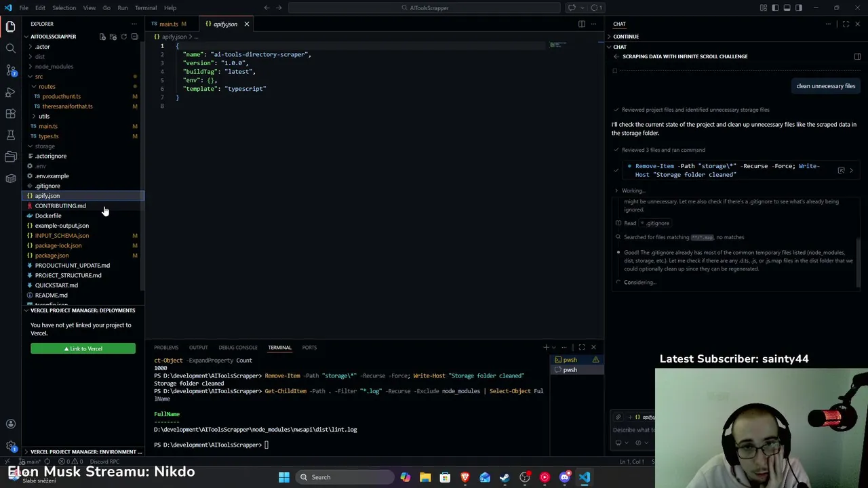Maximize the terminal panel size
The width and height of the screenshot is (868, 488).
(x=581, y=347)
